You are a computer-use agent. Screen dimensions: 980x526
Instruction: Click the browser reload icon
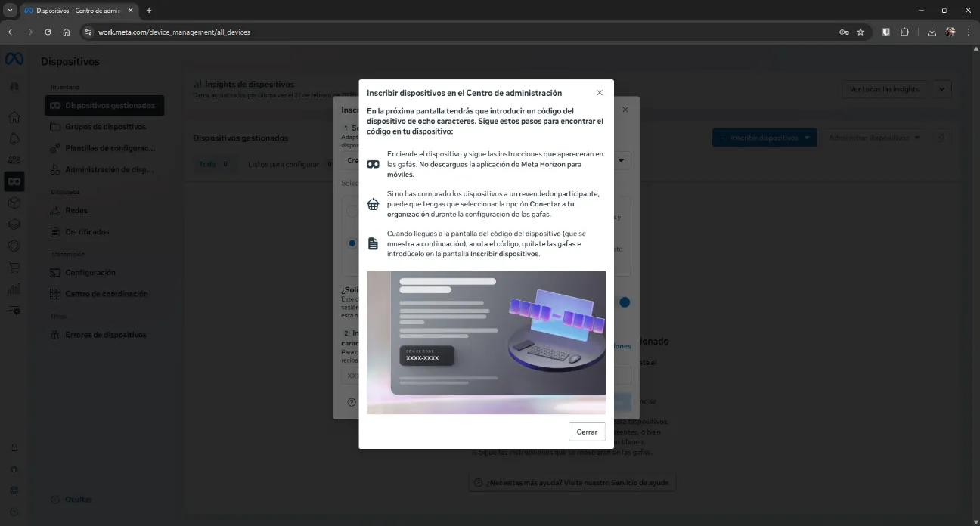point(48,32)
